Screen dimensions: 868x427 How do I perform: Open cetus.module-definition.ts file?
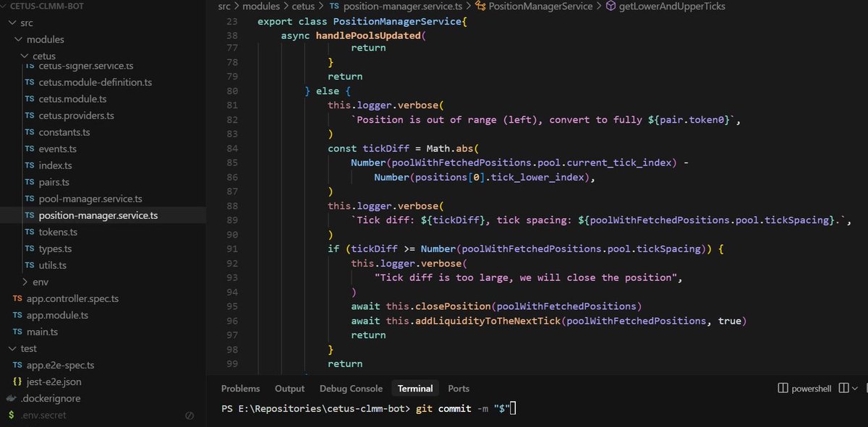pos(95,82)
